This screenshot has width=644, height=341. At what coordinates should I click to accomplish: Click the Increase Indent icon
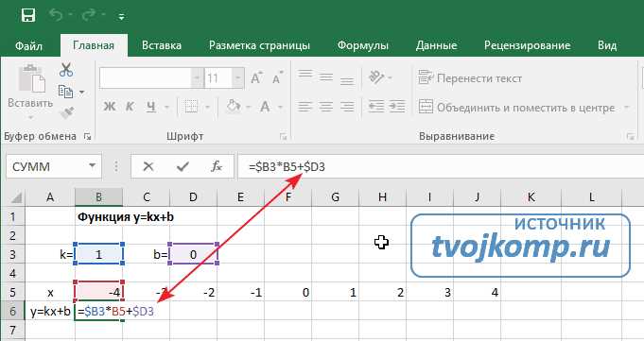(397, 107)
